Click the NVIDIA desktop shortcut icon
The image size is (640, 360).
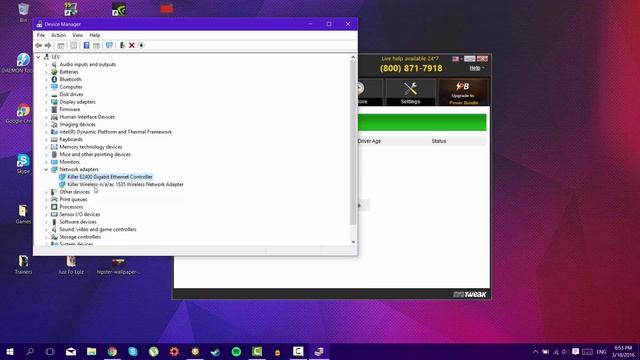click(119, 9)
